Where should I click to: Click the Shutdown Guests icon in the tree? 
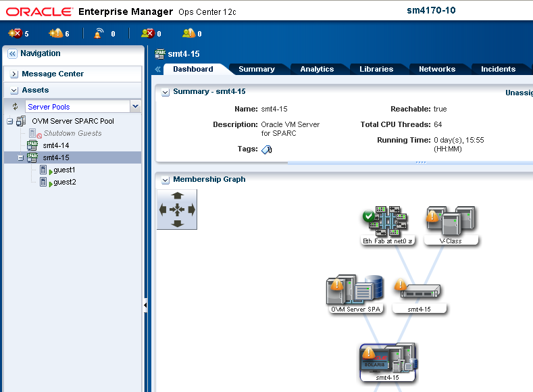[x=34, y=133]
